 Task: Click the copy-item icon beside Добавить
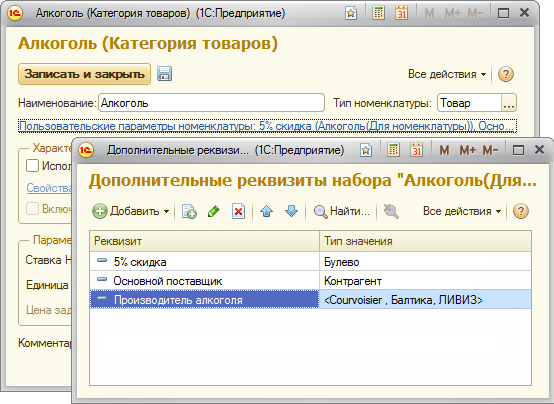[x=189, y=211]
